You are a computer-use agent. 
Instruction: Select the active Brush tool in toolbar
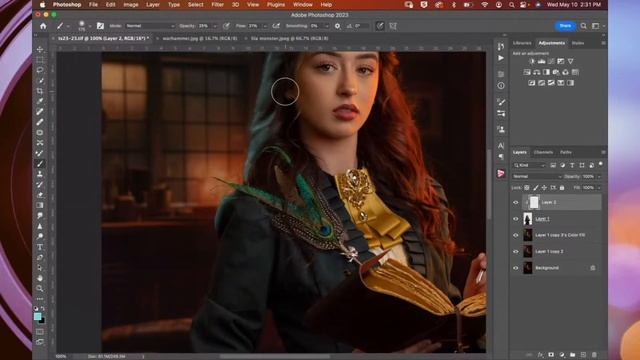coord(40,164)
